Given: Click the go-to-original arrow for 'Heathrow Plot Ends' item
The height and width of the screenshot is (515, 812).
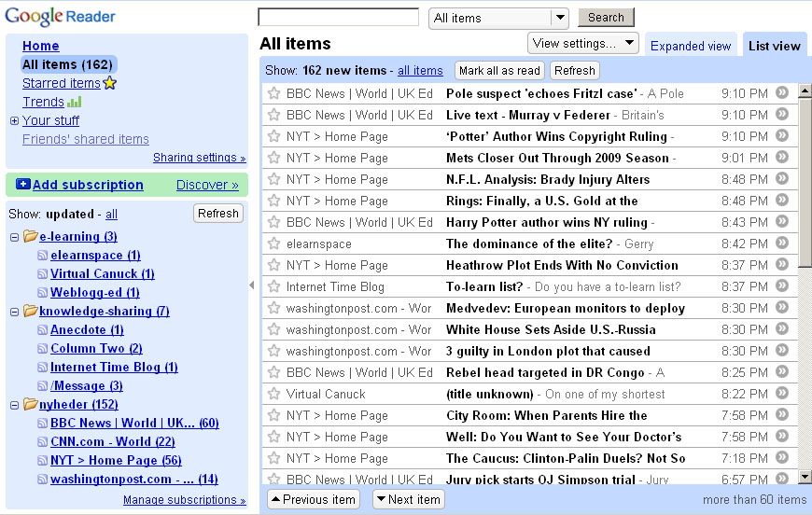Looking at the screenshot, I should pyautogui.click(x=782, y=265).
